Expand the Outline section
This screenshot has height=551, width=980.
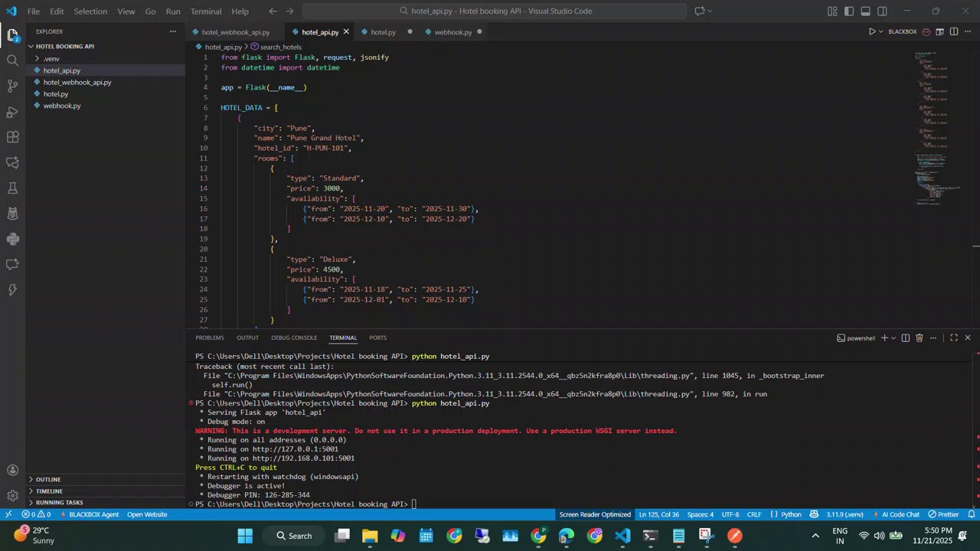click(x=47, y=480)
